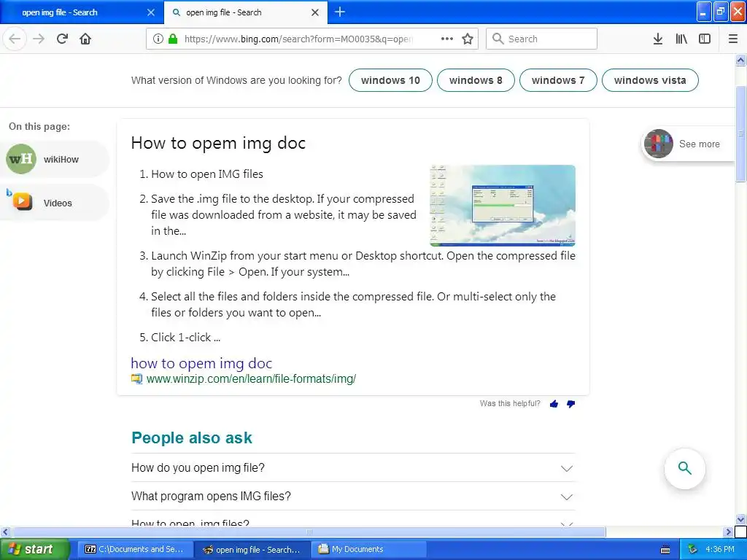Click the horizontal scrollbar left arrow
The height and width of the screenshot is (560, 747).
5,532
